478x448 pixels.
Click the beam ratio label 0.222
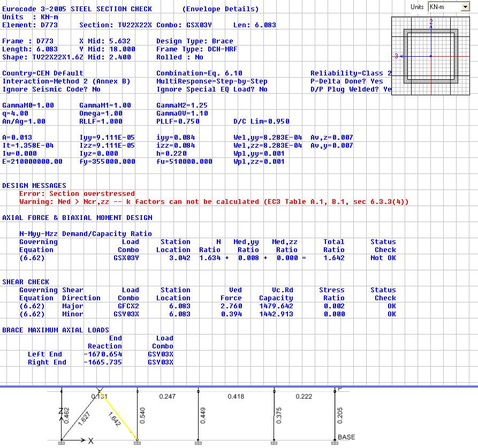pos(304,397)
